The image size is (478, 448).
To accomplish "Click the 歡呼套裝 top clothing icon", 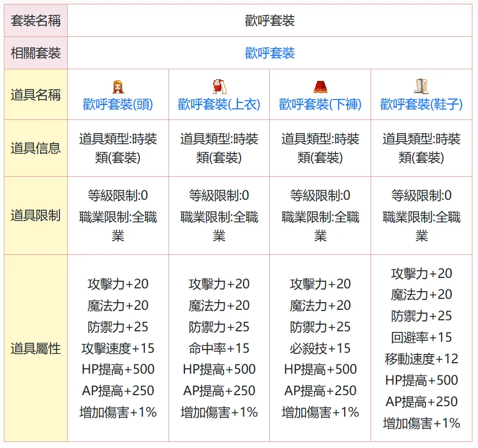I will click(x=219, y=86).
